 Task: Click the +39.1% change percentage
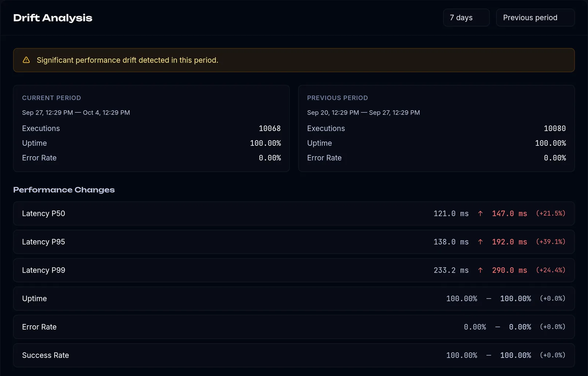(551, 242)
